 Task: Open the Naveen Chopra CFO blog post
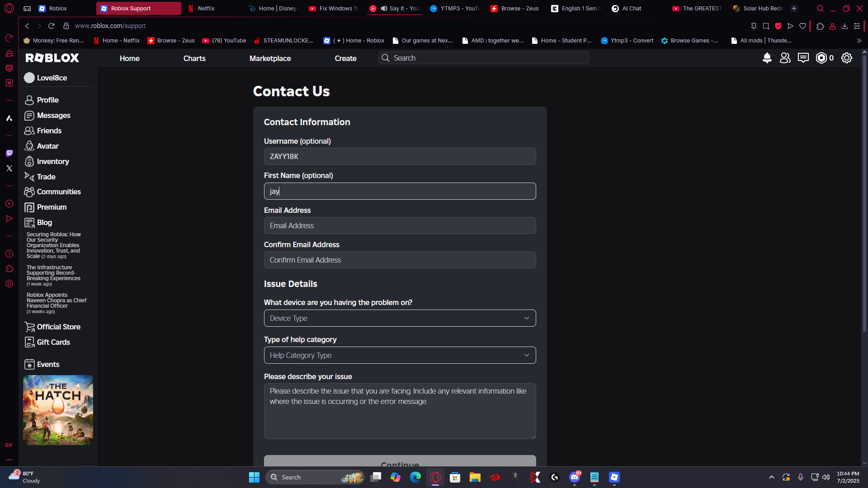click(x=56, y=303)
